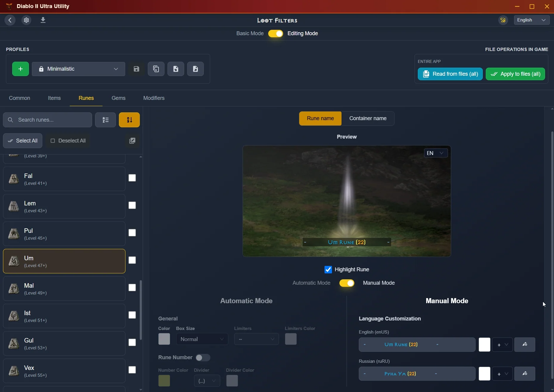The image size is (554, 392).
Task: Switch to the Items tab
Action: (55, 98)
